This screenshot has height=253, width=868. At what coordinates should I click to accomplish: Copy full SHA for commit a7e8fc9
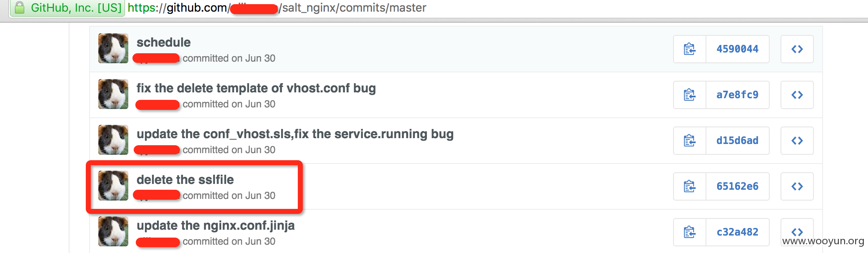690,95
